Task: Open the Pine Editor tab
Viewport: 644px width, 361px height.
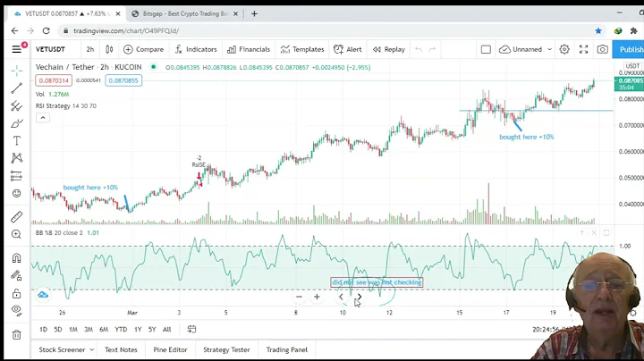Action: 170,350
